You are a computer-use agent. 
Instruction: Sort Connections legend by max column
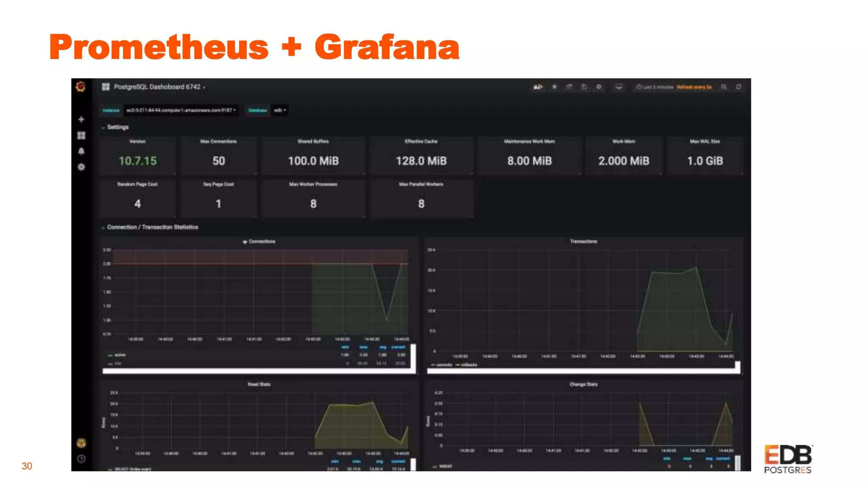point(363,347)
